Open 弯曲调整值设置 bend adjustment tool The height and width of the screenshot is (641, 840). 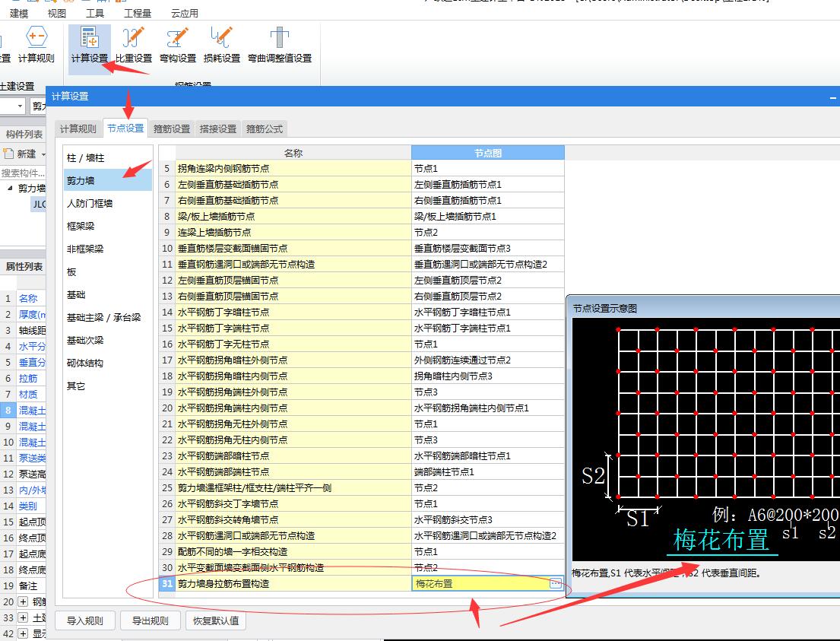click(280, 46)
